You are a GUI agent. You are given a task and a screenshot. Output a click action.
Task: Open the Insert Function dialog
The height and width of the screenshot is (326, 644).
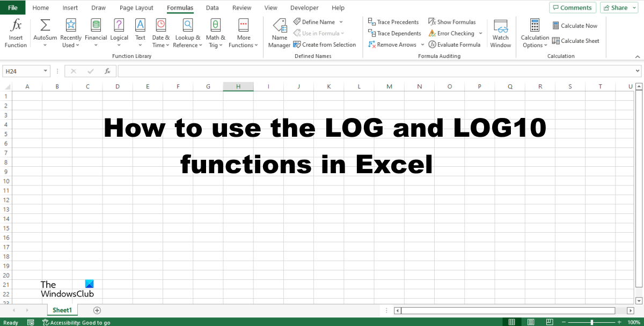[15, 32]
